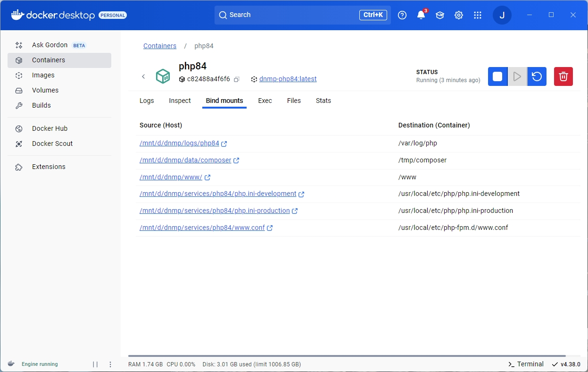Click the CPU 0.00% status entry
The height and width of the screenshot is (372, 588).
point(181,364)
